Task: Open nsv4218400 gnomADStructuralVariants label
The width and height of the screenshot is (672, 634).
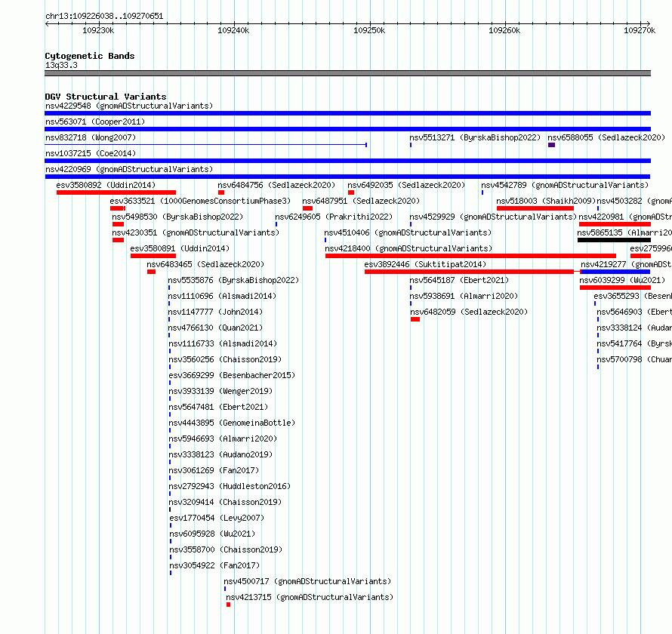Action: pyautogui.click(x=408, y=248)
